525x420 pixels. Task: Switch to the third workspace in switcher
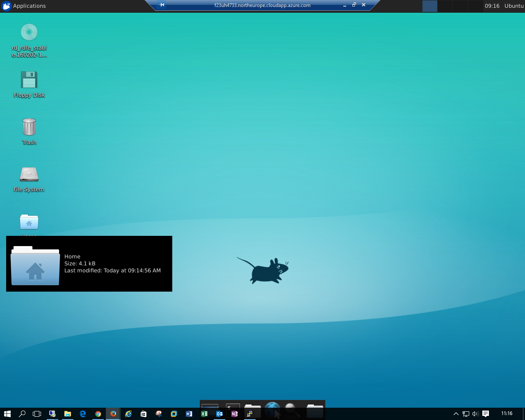click(x=460, y=6)
